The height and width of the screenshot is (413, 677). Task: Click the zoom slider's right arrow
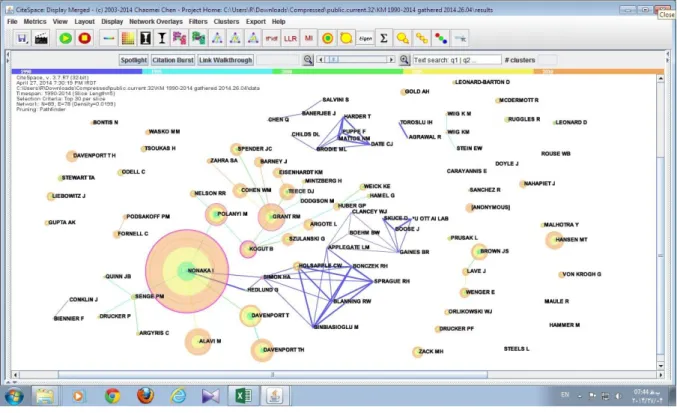[x=391, y=60]
